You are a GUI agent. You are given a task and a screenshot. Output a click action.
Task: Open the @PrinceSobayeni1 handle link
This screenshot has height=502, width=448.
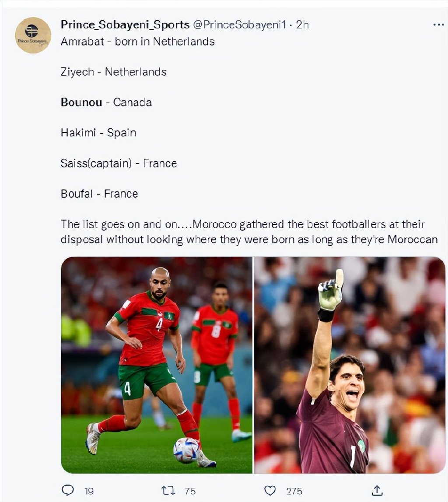click(239, 25)
